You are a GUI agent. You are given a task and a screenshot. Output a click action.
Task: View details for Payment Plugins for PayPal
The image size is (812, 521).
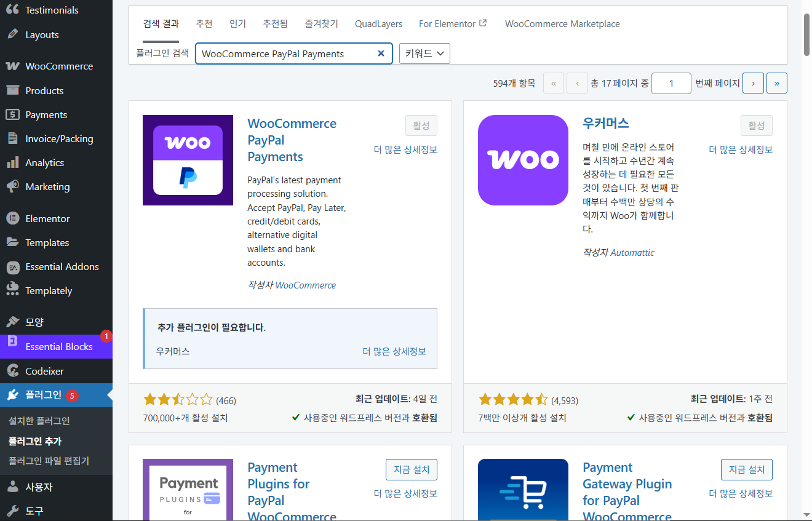click(405, 493)
